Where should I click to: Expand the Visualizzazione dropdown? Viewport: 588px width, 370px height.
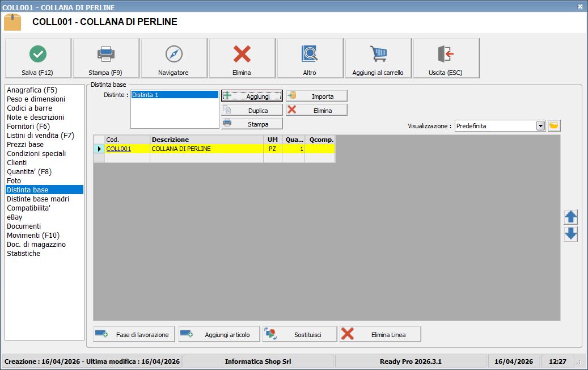(x=540, y=126)
